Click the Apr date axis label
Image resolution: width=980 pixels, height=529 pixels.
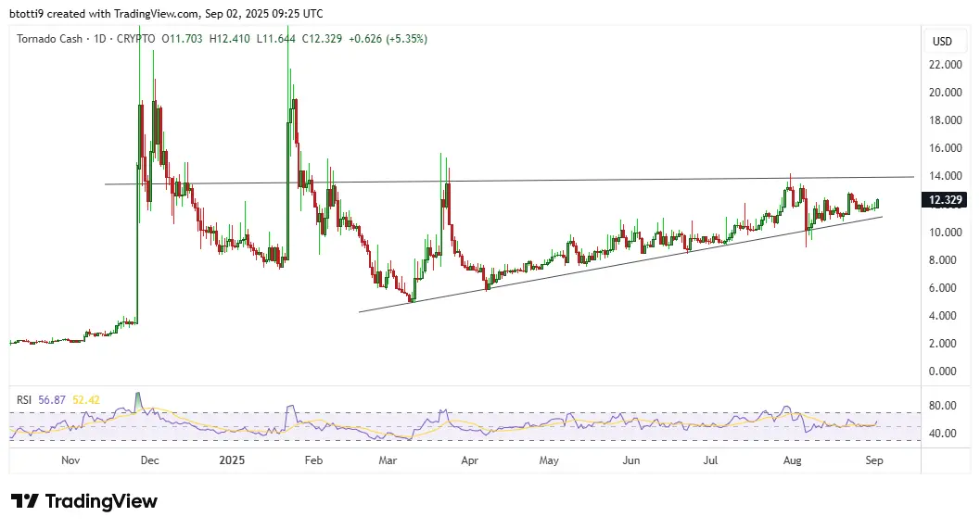coord(469,460)
